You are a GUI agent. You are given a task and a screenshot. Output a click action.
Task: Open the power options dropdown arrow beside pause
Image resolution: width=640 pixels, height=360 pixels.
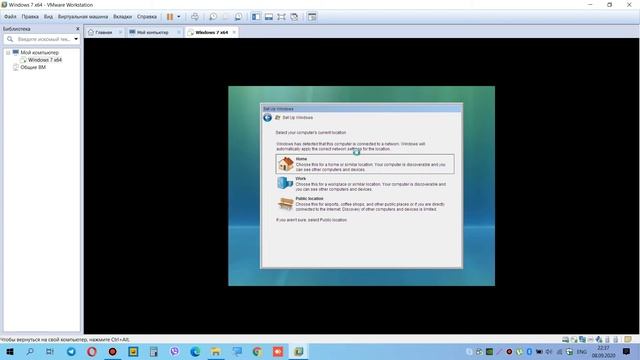[179, 17]
